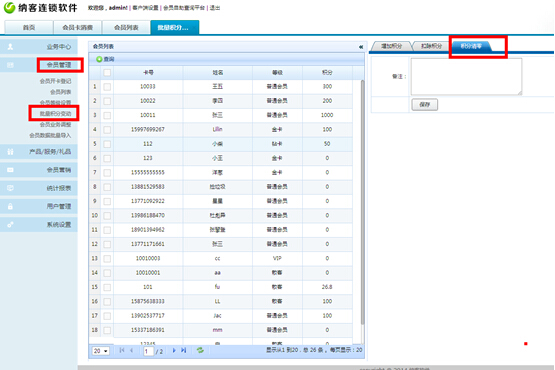Check the row for card 112

coord(107,144)
